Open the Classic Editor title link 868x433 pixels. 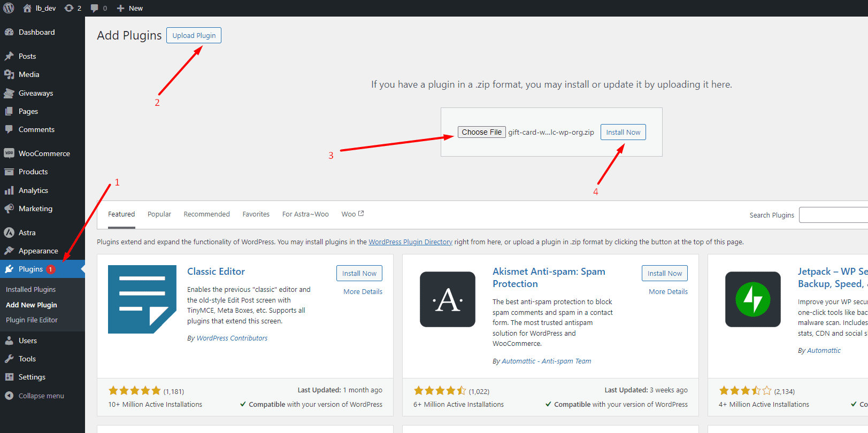(x=216, y=272)
